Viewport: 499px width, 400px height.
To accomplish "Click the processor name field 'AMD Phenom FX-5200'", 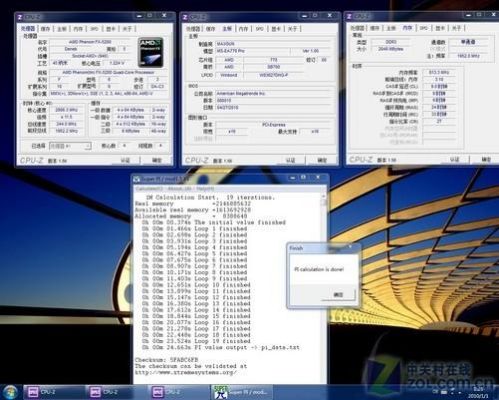I will 90,42.
